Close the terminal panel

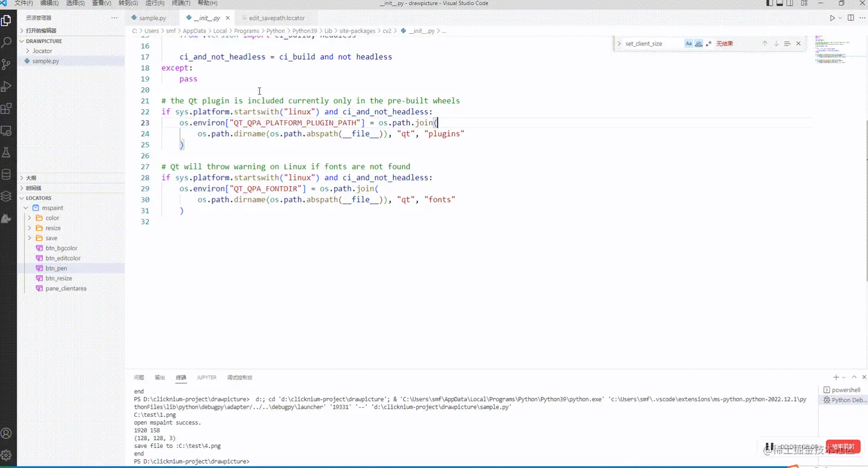(864, 377)
